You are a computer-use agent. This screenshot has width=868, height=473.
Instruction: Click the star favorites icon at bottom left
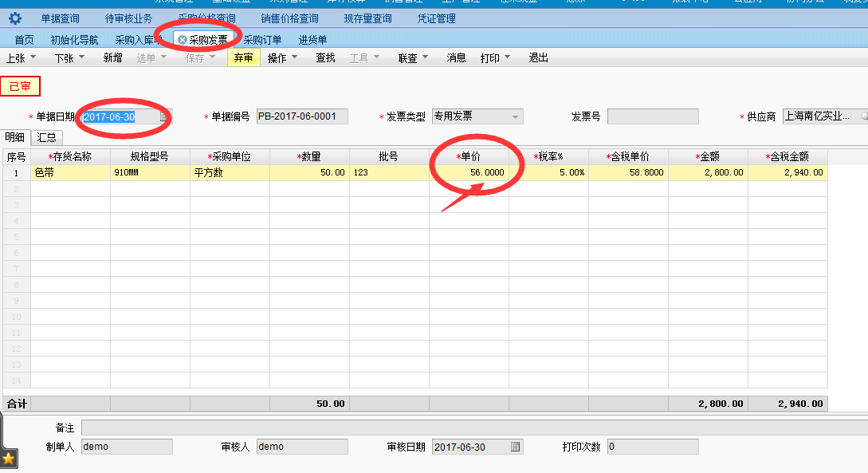[8, 459]
